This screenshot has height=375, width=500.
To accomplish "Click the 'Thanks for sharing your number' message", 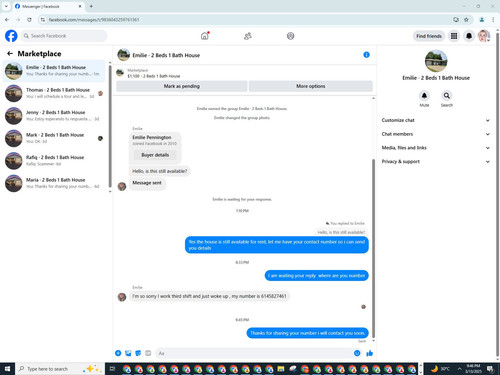I will click(308, 333).
